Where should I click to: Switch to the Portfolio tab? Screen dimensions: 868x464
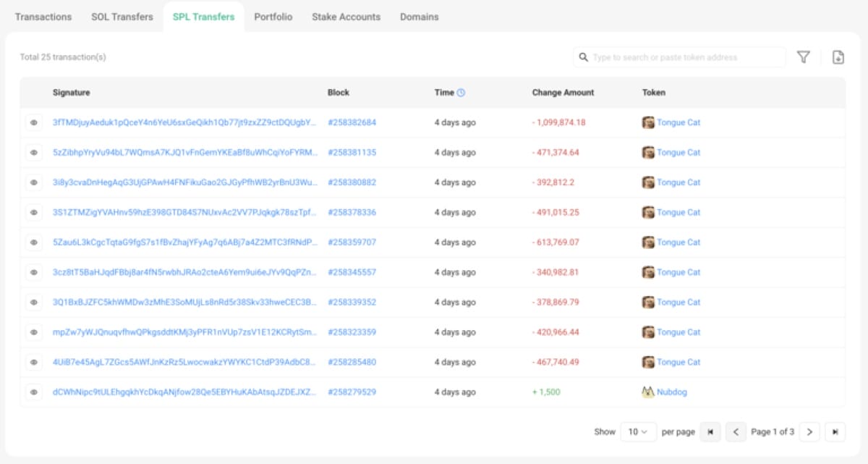pos(273,17)
